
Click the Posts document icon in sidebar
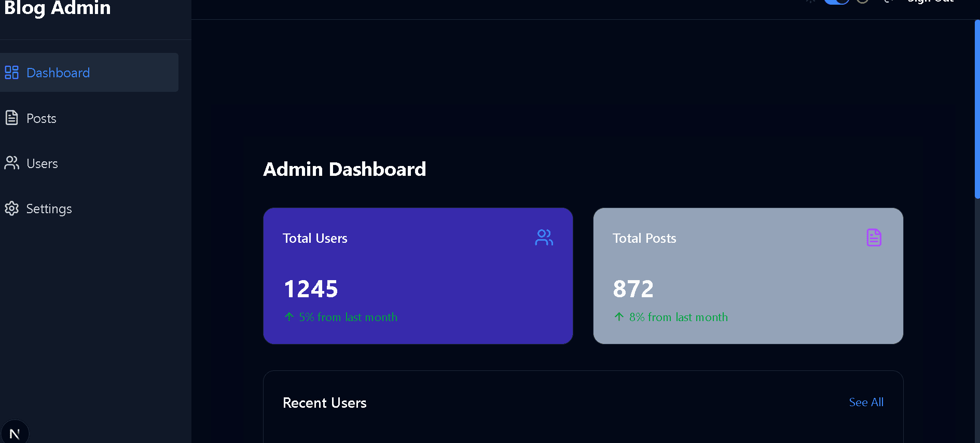[x=11, y=118]
